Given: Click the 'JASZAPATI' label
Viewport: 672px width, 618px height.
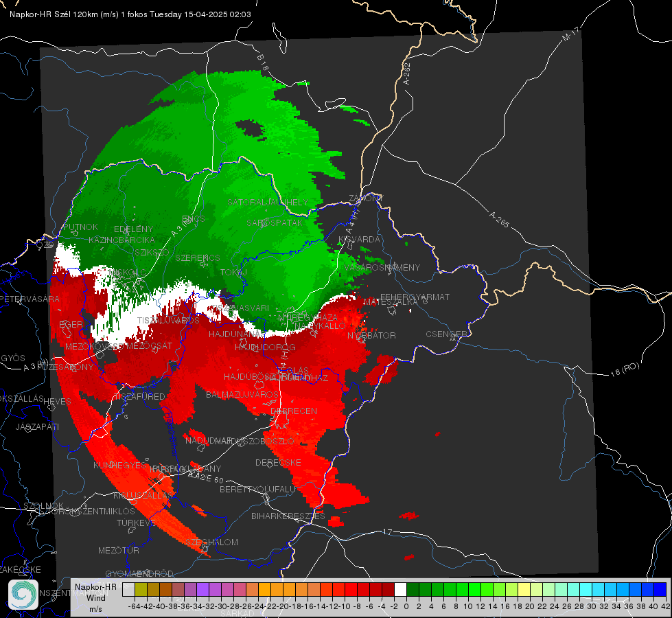Looking at the screenshot, I should 37,427.
